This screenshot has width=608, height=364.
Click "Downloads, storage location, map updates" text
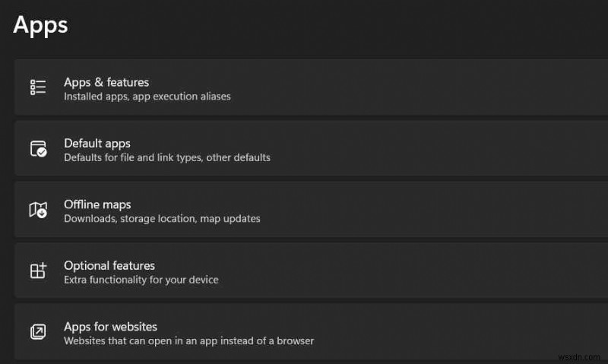162,218
